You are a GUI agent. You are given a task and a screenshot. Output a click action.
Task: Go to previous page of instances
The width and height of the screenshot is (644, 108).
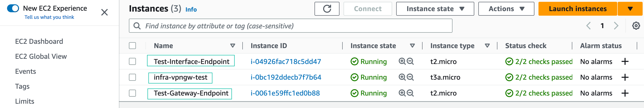point(588,26)
